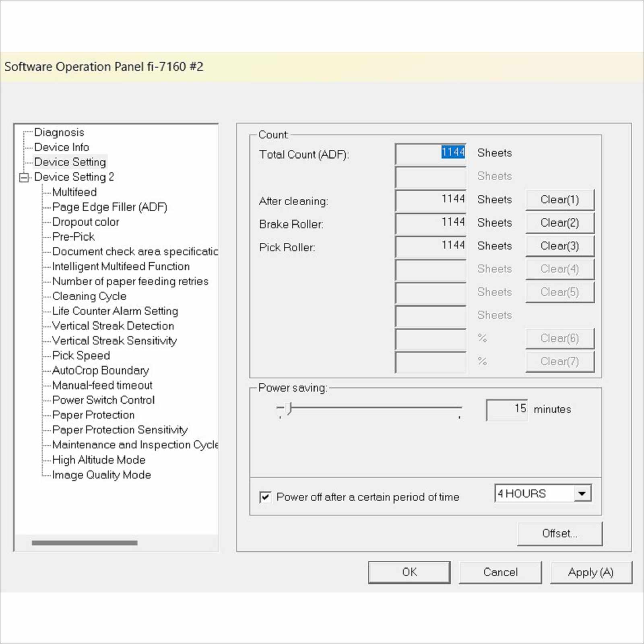Open the Pick Speed setting
644x644 pixels.
click(x=81, y=356)
